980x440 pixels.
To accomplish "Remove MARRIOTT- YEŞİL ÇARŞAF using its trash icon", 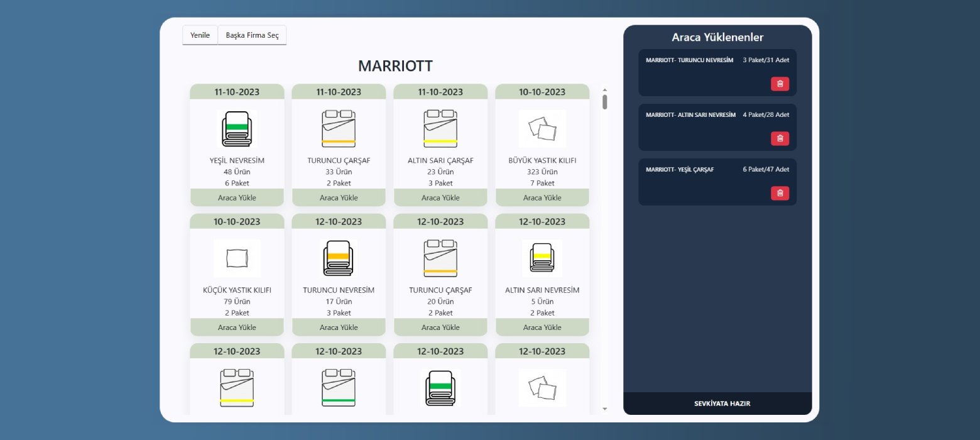I will (x=780, y=193).
